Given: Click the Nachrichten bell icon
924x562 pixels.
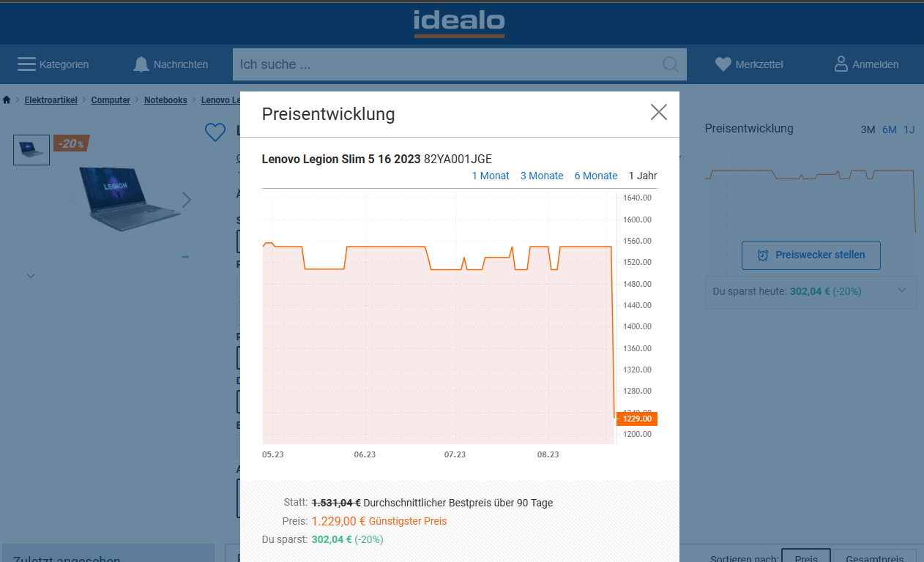Looking at the screenshot, I should 141,64.
